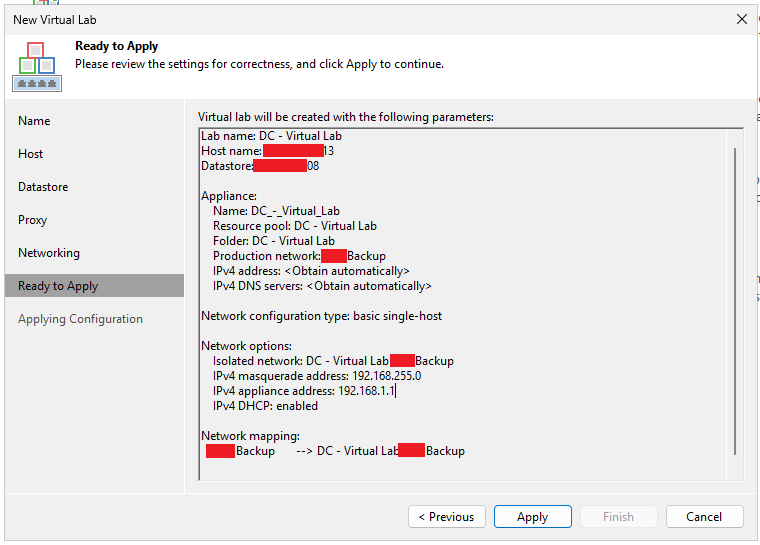This screenshot has width=760, height=545.
Task: Click the Applying Configuration step
Action: point(80,319)
